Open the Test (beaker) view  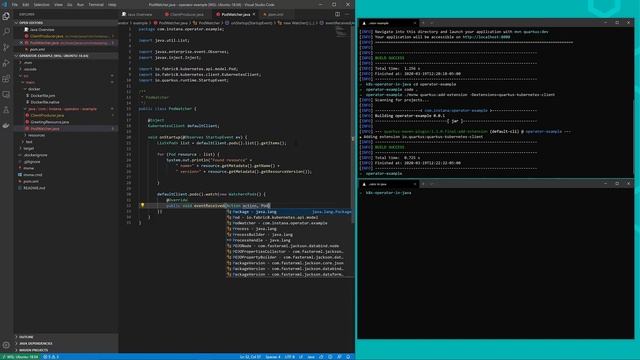coord(6,110)
